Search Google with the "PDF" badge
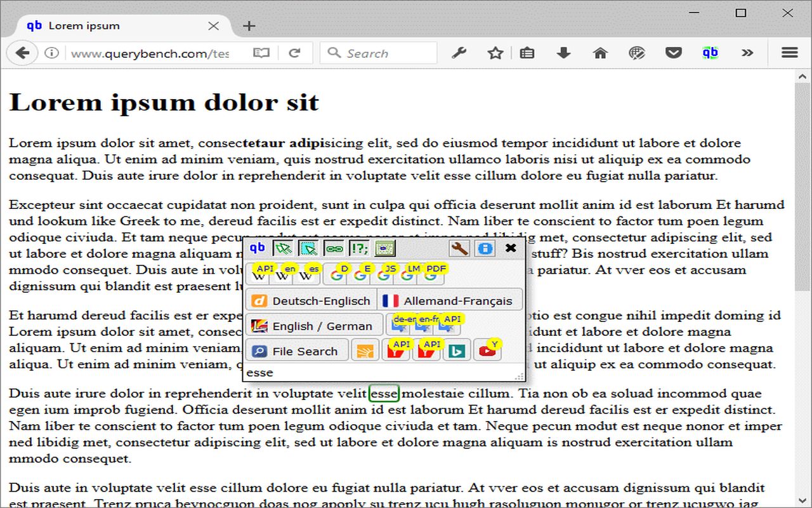 pyautogui.click(x=432, y=274)
